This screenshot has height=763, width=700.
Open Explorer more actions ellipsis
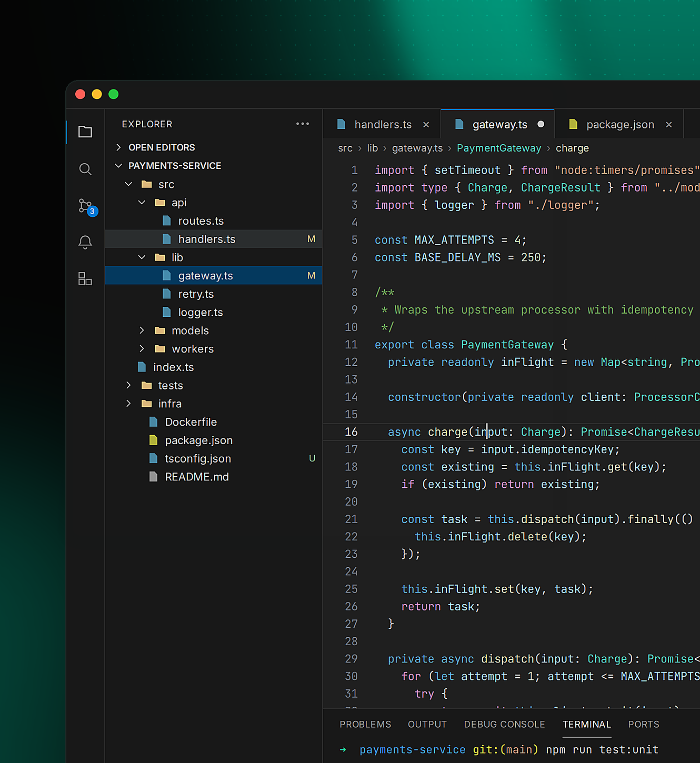(x=303, y=124)
